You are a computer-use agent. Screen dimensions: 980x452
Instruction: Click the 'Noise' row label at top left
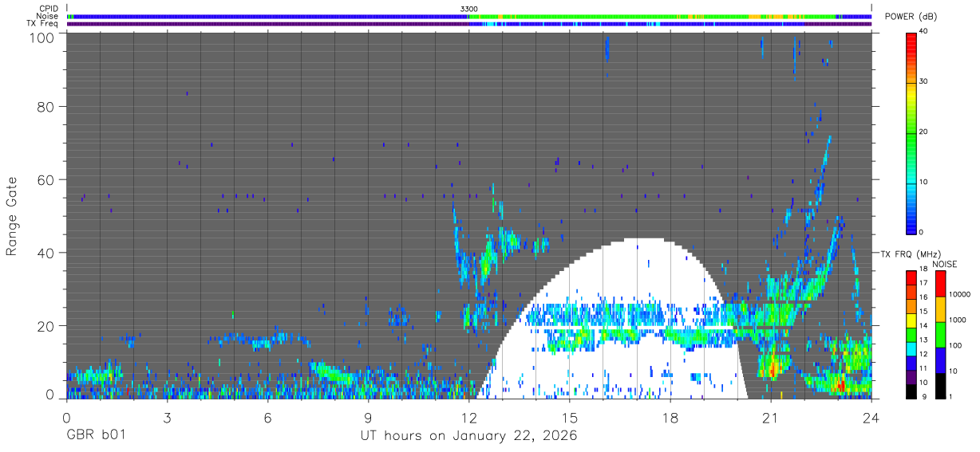(x=48, y=16)
